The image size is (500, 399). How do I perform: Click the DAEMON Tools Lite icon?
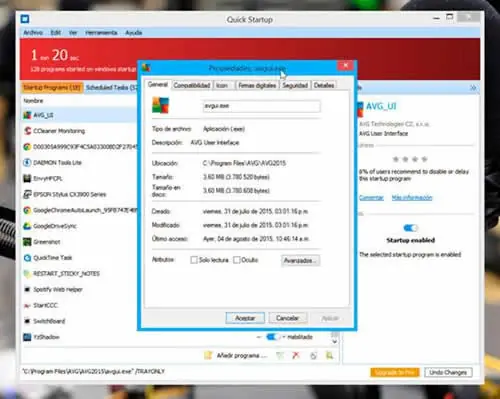click(x=27, y=163)
